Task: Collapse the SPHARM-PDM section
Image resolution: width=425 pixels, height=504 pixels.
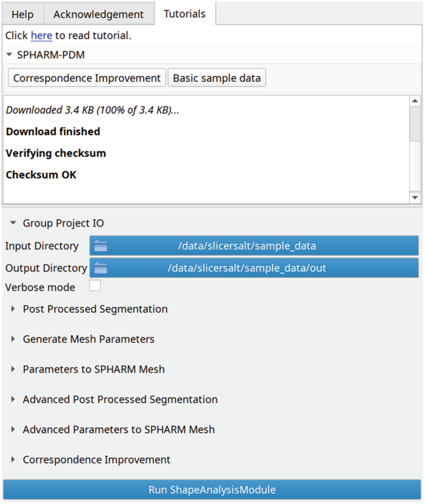Action: click(x=10, y=55)
